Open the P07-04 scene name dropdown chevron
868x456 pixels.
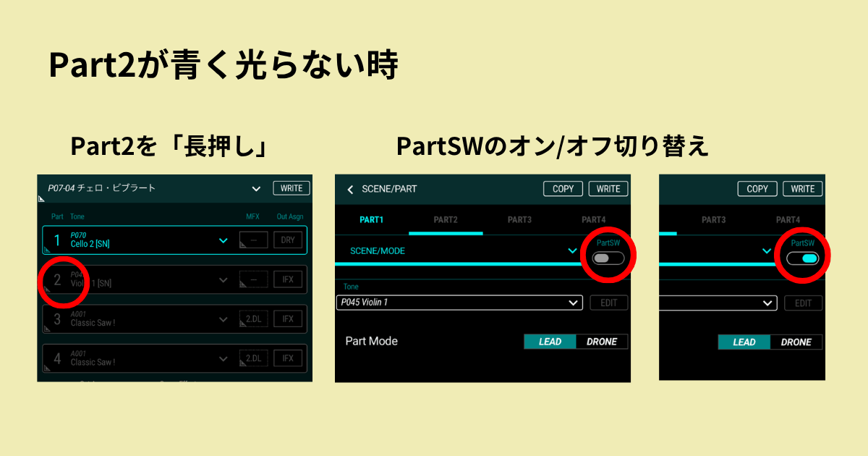click(256, 189)
